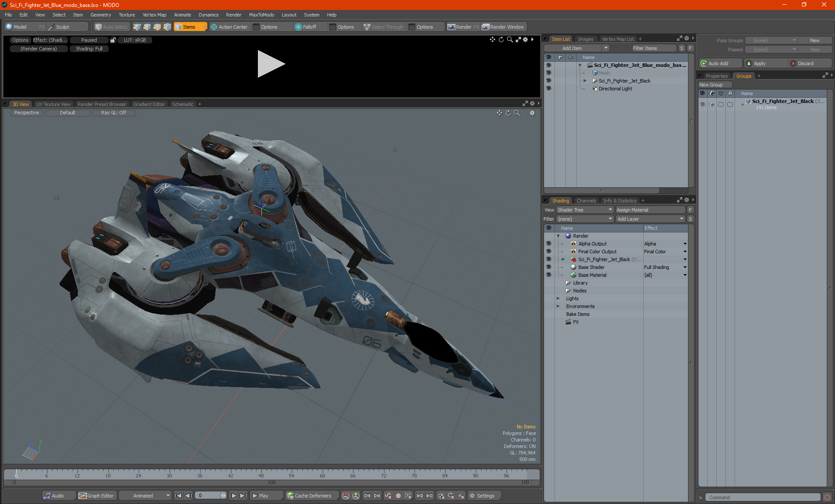This screenshot has width=835, height=504.
Task: Open the Texture menu
Action: pyautogui.click(x=127, y=15)
